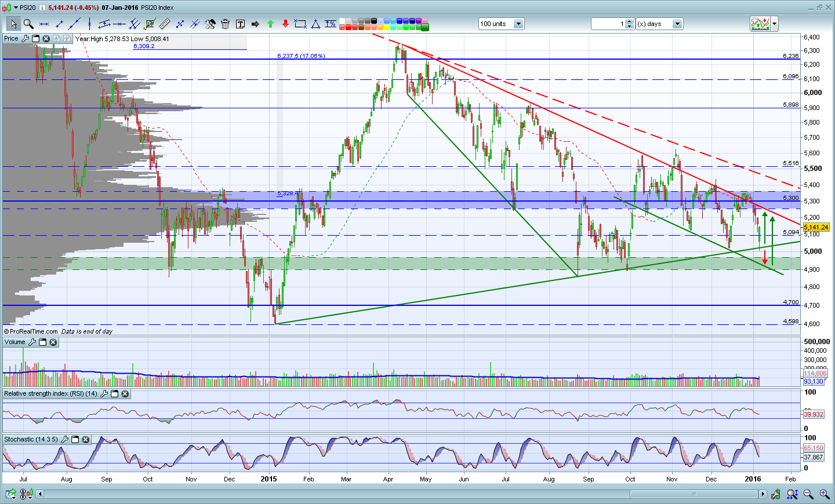Screen dimensions: 835x504
Task: Close the Stochastic indicator panel
Action: point(85,440)
